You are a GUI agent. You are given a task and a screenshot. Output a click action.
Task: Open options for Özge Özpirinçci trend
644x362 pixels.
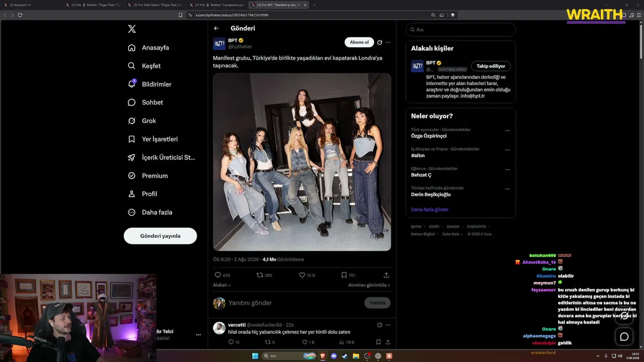(508, 130)
